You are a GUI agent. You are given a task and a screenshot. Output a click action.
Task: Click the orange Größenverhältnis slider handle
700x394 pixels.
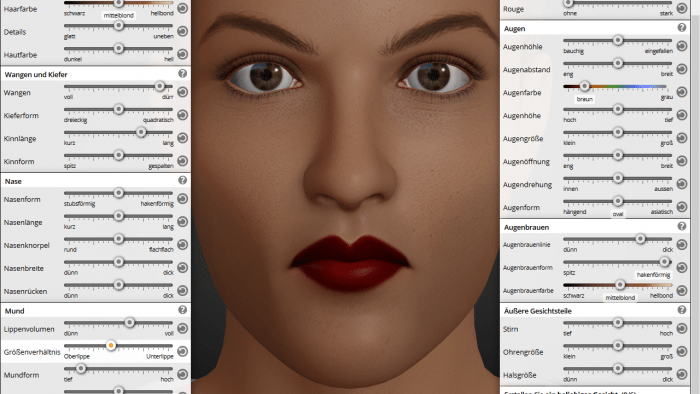(111, 345)
